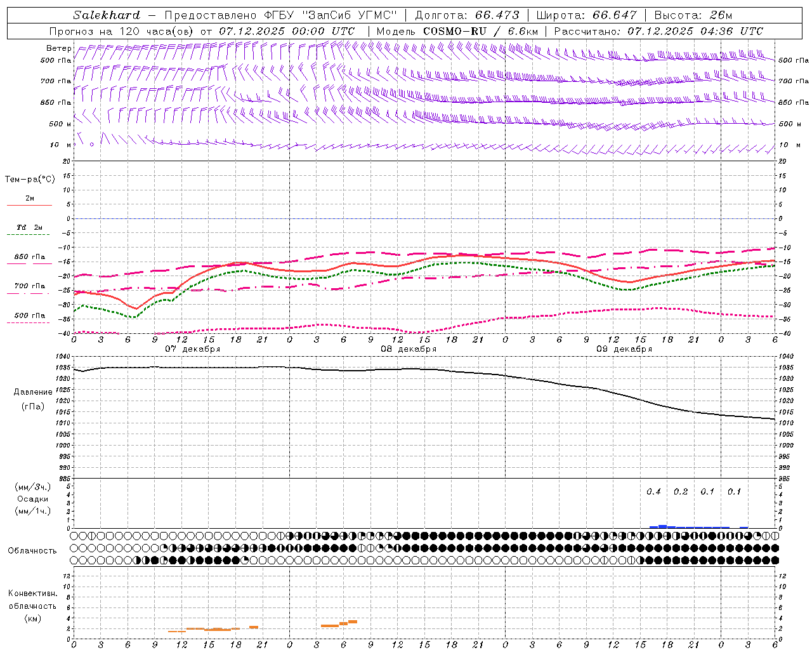Image resolution: width=812 pixels, height=650 pixels.
Task: Click the right-side 700 гПа wind level label
Action: point(794,81)
